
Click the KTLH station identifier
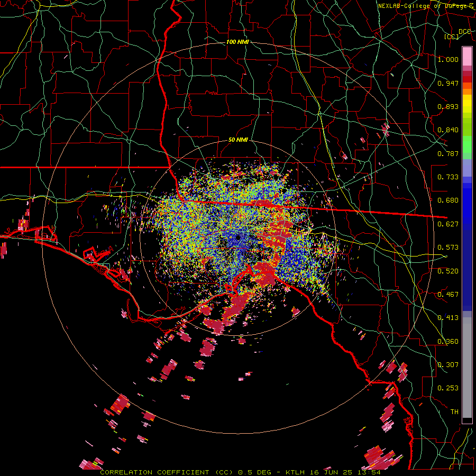pyautogui.click(x=295, y=472)
